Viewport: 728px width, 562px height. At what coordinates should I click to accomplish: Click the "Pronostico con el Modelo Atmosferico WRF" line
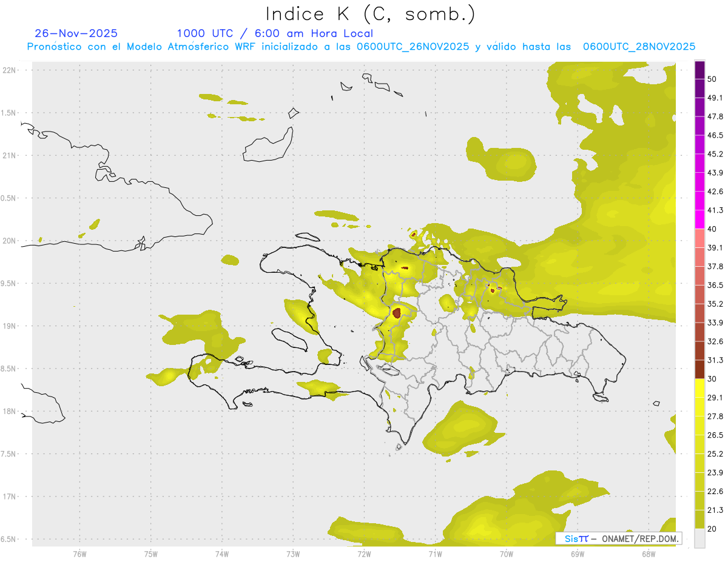pos(361,47)
